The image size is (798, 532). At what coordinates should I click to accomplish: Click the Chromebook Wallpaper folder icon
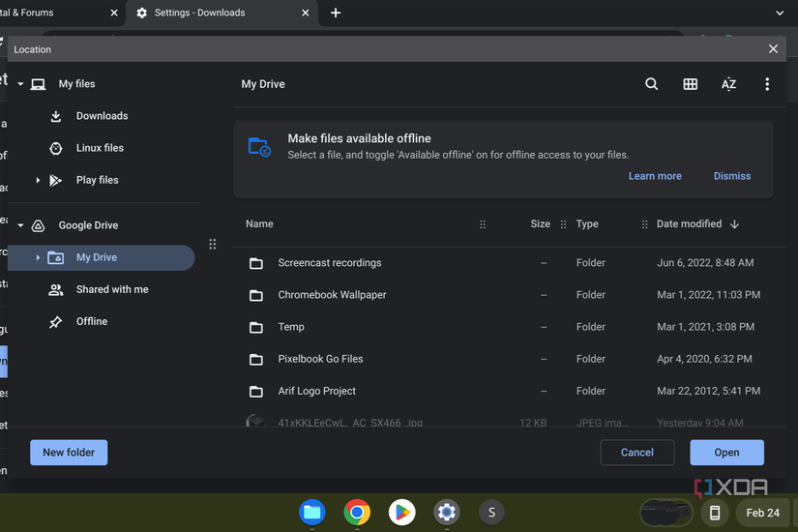tap(256, 295)
